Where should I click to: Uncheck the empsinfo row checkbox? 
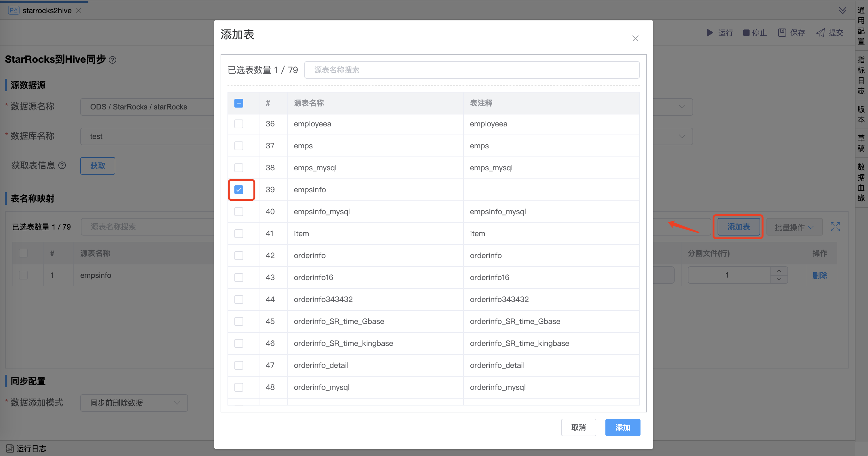pos(238,190)
